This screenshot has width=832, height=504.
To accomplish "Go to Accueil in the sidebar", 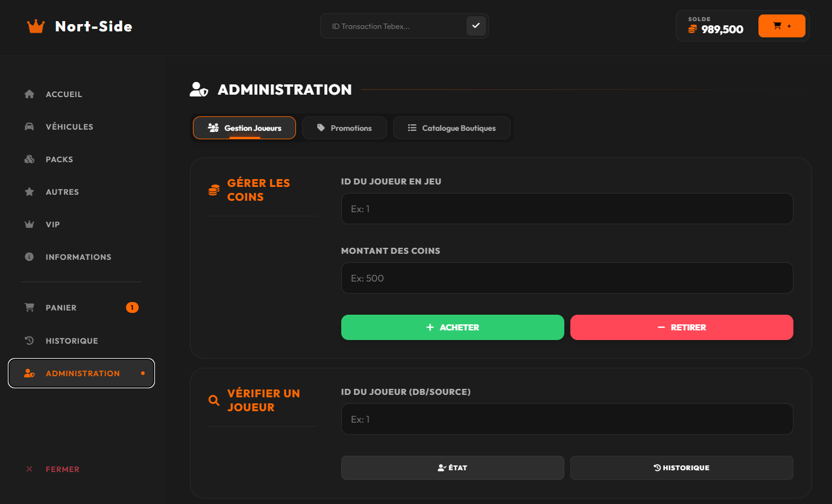I will pyautogui.click(x=81, y=94).
